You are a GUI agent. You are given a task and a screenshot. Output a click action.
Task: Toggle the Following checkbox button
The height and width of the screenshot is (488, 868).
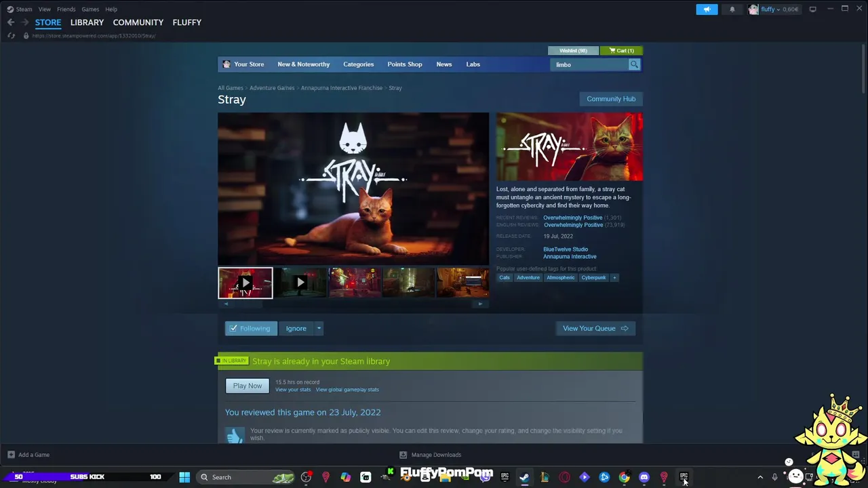(251, 329)
